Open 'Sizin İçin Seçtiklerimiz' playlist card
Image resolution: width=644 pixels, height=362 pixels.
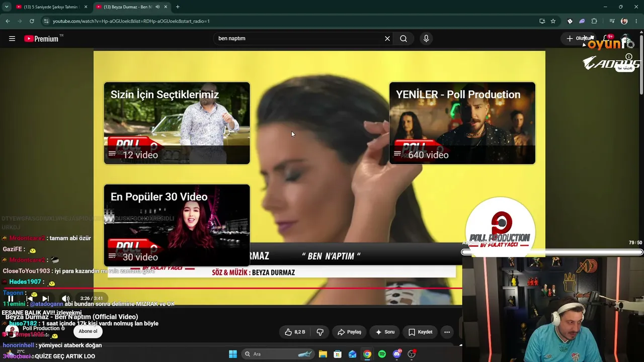(177, 123)
